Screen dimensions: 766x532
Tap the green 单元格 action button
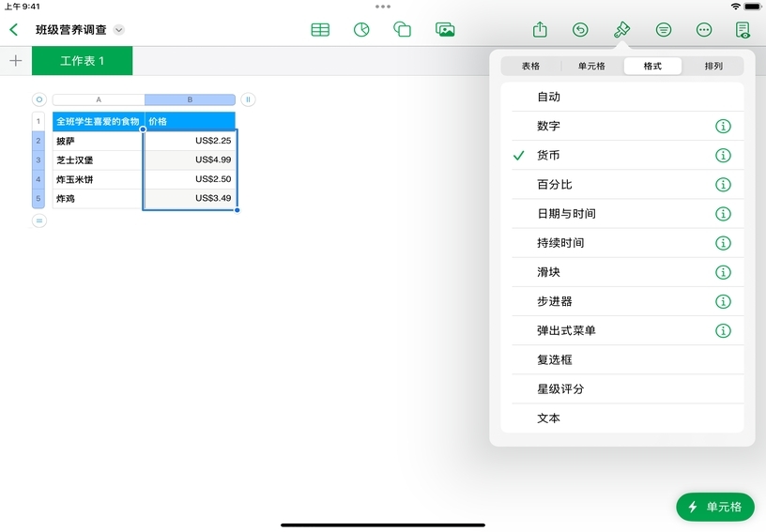714,507
